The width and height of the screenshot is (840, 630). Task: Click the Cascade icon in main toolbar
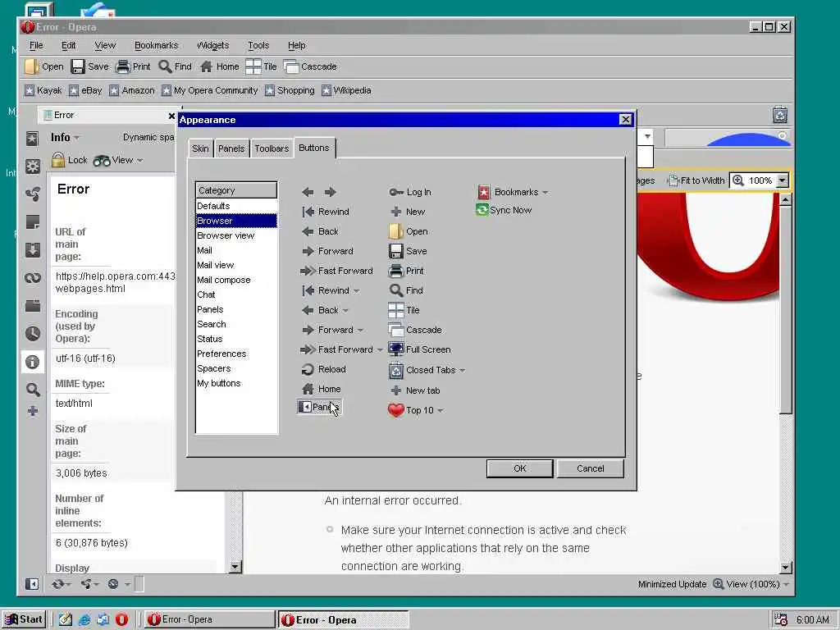click(291, 66)
